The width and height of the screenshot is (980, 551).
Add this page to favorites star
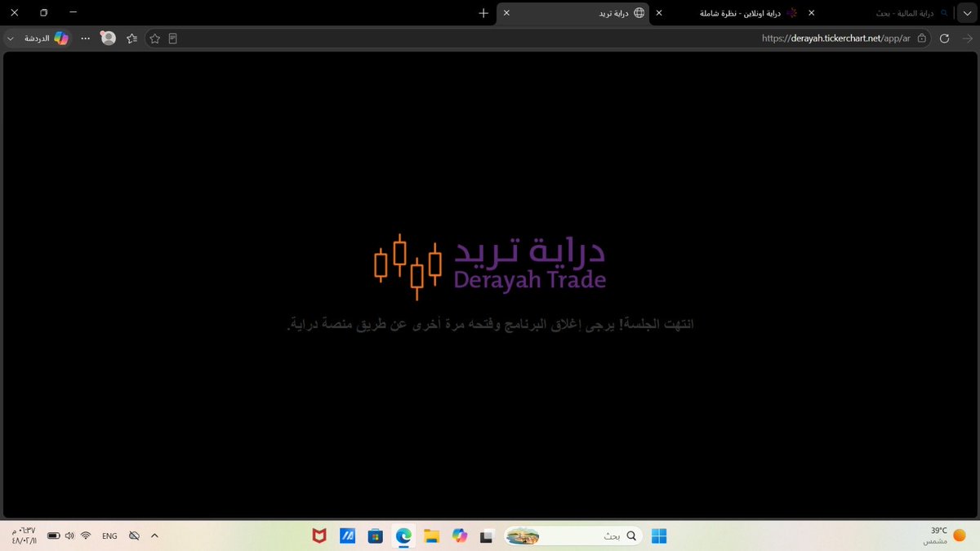pyautogui.click(x=154, y=38)
